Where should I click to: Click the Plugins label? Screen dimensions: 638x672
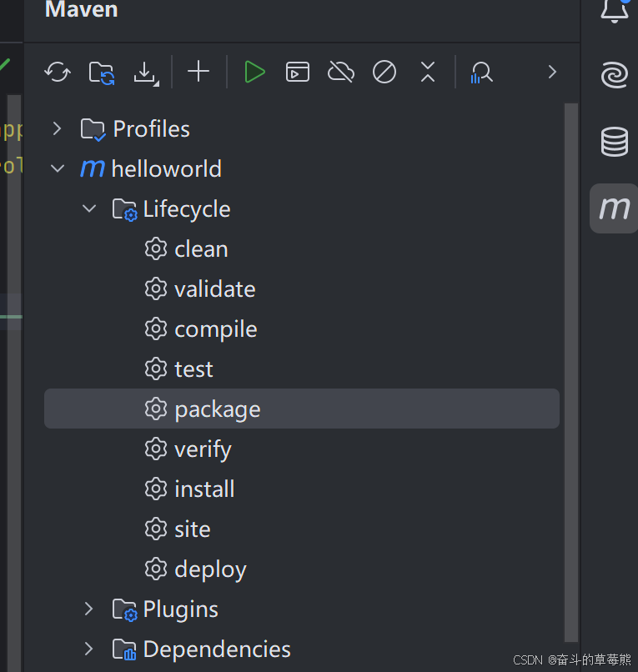(x=180, y=609)
